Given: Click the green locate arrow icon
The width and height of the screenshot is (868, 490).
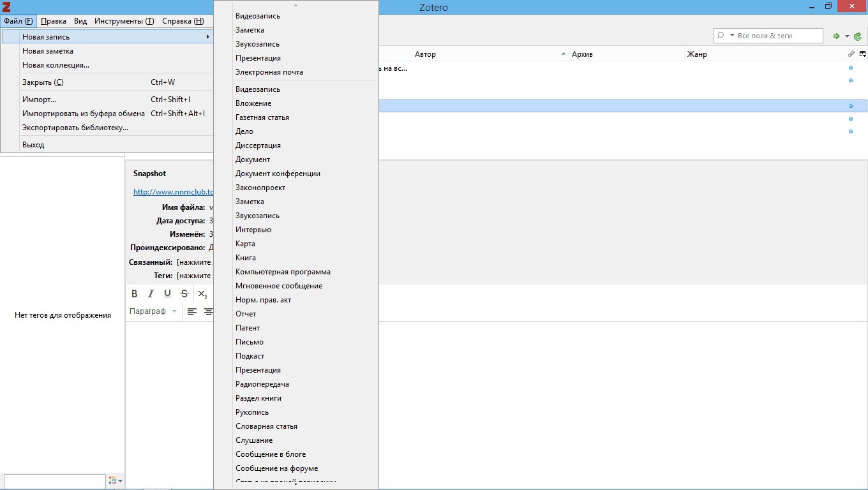Looking at the screenshot, I should (x=837, y=36).
